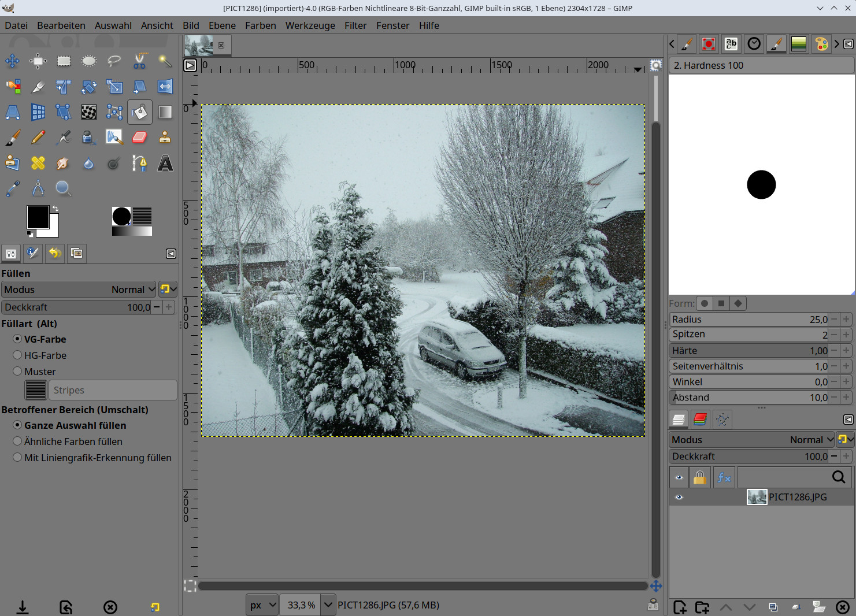Screen dimensions: 856x616
Task: Select the Color Picker eyedropper tool
Action: pos(12,188)
